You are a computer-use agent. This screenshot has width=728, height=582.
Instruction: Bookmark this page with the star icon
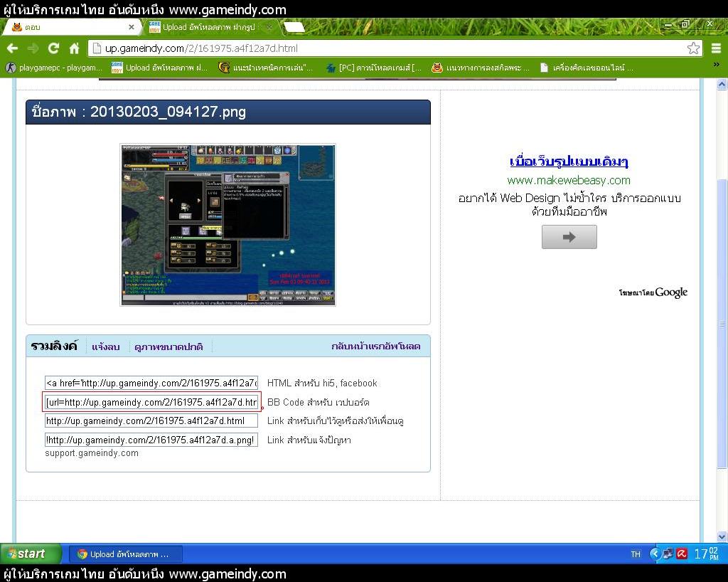(693, 48)
